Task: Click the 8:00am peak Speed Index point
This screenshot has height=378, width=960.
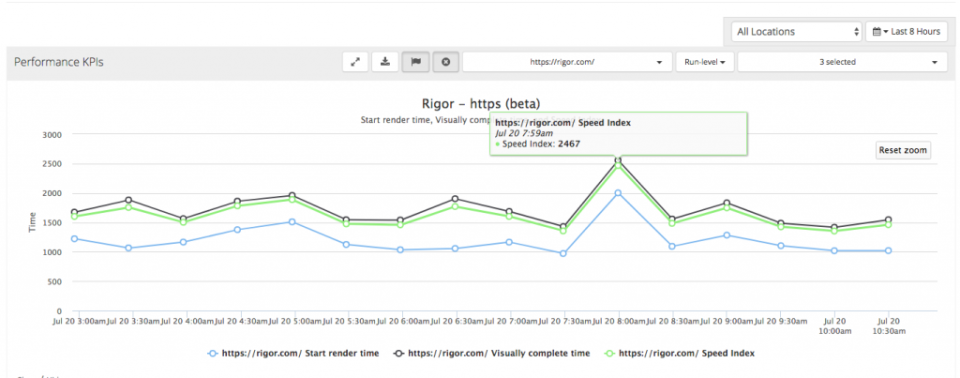Action: pos(618,165)
